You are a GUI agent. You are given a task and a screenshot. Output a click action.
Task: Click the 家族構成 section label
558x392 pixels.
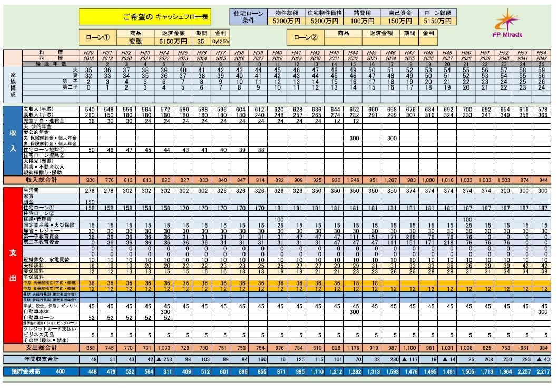click(x=13, y=85)
